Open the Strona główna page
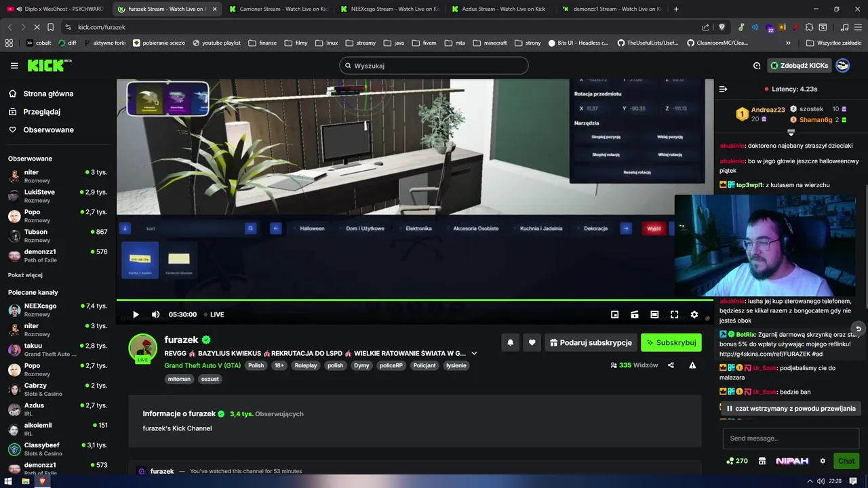The image size is (868, 488). tap(48, 94)
